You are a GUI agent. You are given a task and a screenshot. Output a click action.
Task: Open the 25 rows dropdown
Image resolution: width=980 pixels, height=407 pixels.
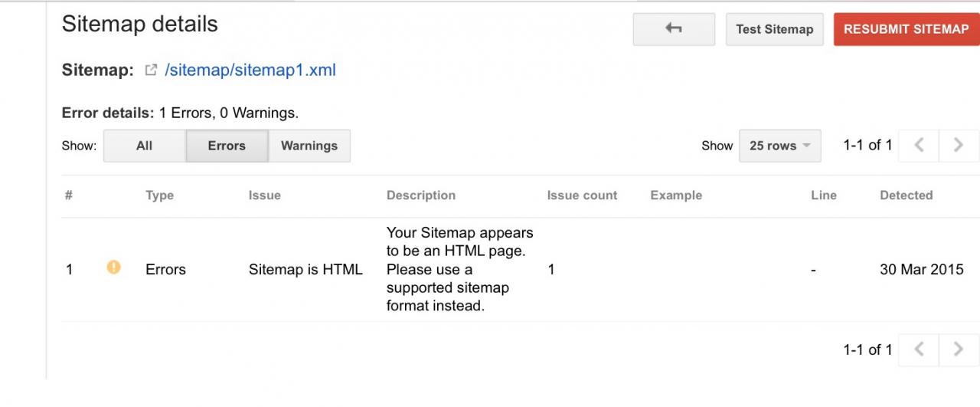tap(779, 146)
